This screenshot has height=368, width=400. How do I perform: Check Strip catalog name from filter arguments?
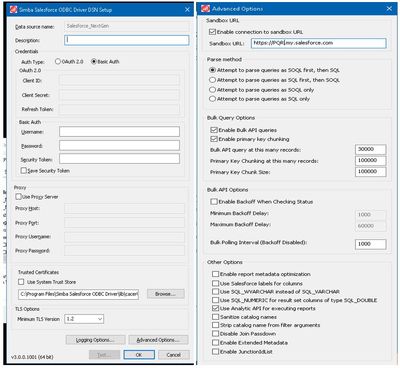click(x=215, y=325)
